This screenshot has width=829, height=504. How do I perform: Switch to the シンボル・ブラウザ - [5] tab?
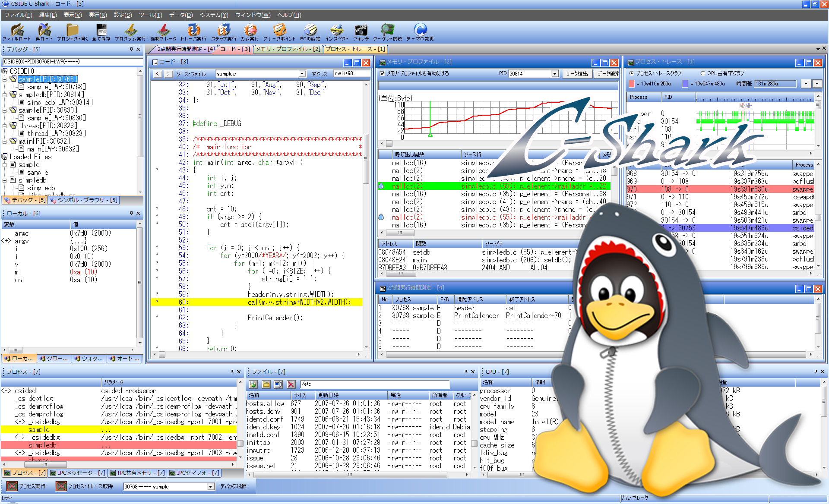click(84, 200)
